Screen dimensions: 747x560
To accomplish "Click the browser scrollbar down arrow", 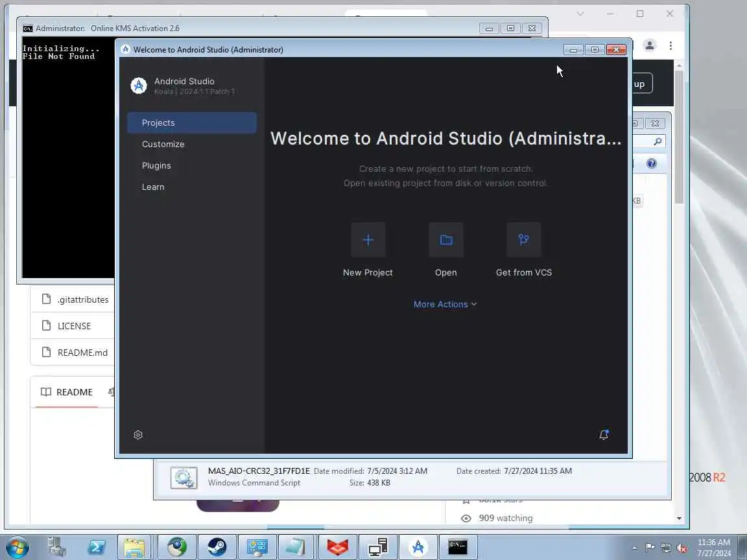I will (x=679, y=518).
